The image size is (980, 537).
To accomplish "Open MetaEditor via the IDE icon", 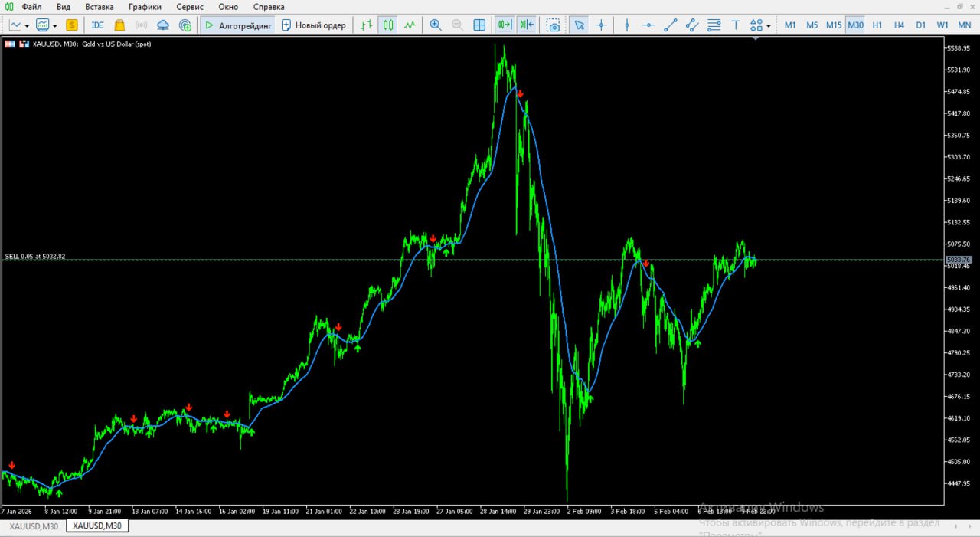I will point(97,25).
